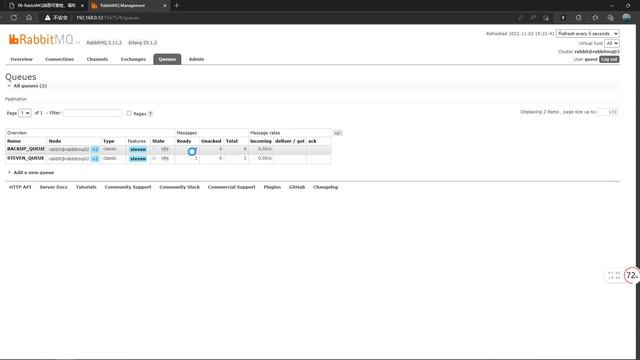This screenshot has width=640, height=360.
Task: Open the Changelog link
Action: (326, 187)
